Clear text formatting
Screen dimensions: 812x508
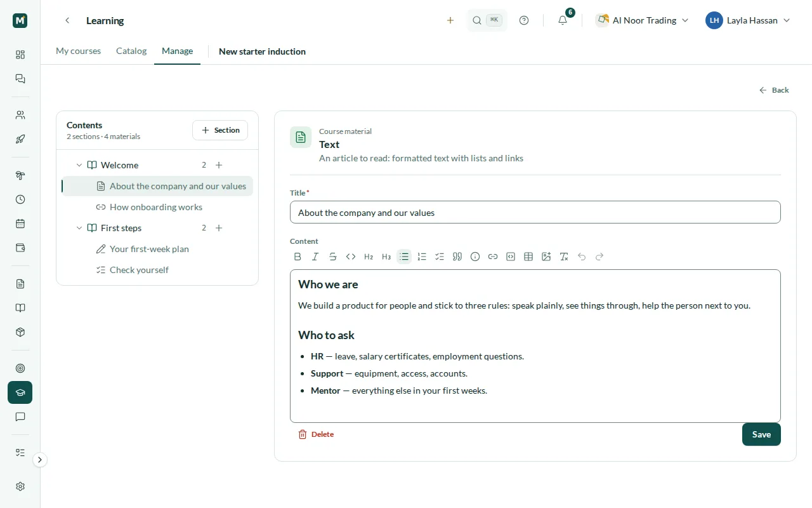[x=564, y=257]
